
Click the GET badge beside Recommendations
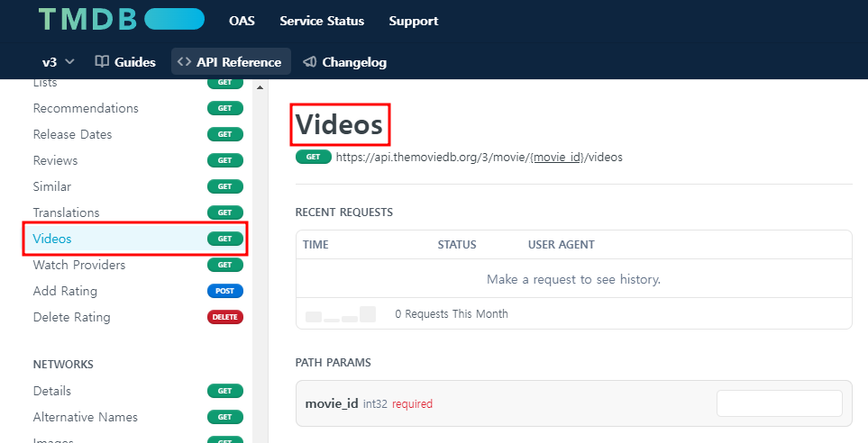coord(225,108)
